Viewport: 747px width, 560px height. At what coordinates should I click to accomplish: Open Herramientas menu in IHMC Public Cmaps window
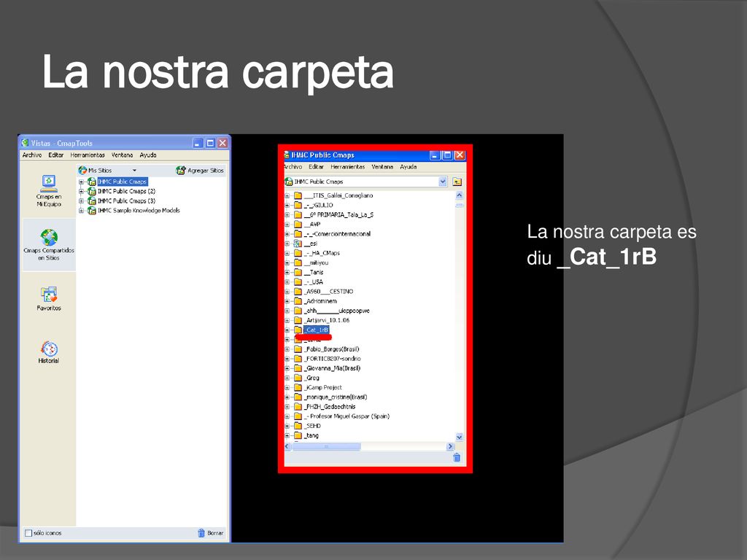347,167
